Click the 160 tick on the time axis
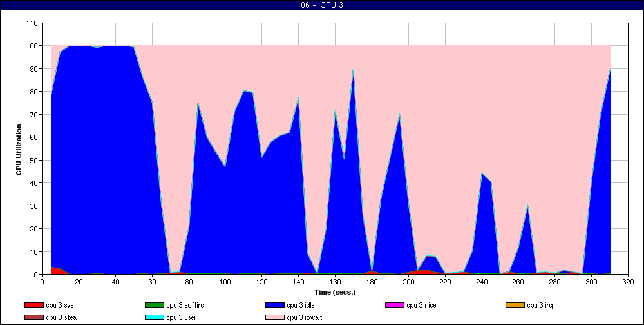The width and height of the screenshot is (644, 325). coord(335,282)
